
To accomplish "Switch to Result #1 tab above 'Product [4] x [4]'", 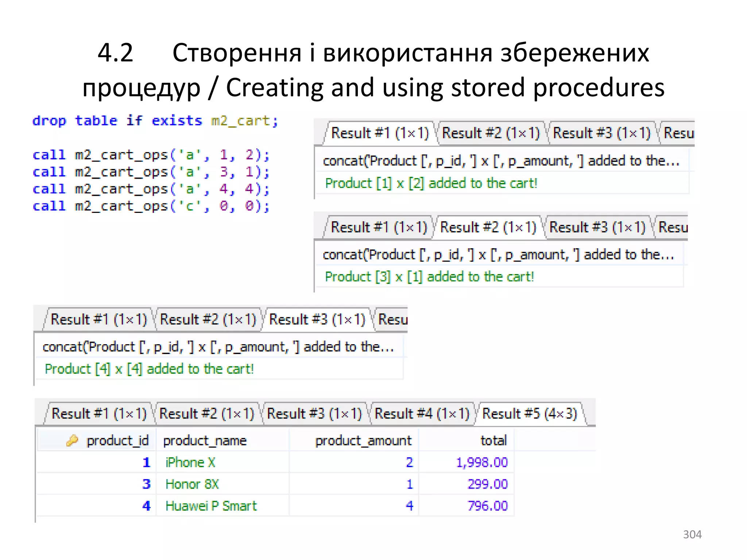I will (x=98, y=319).
